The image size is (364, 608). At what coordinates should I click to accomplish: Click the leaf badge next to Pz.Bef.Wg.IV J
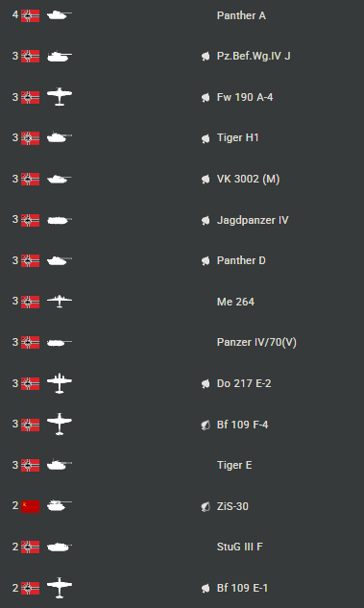coord(206,57)
